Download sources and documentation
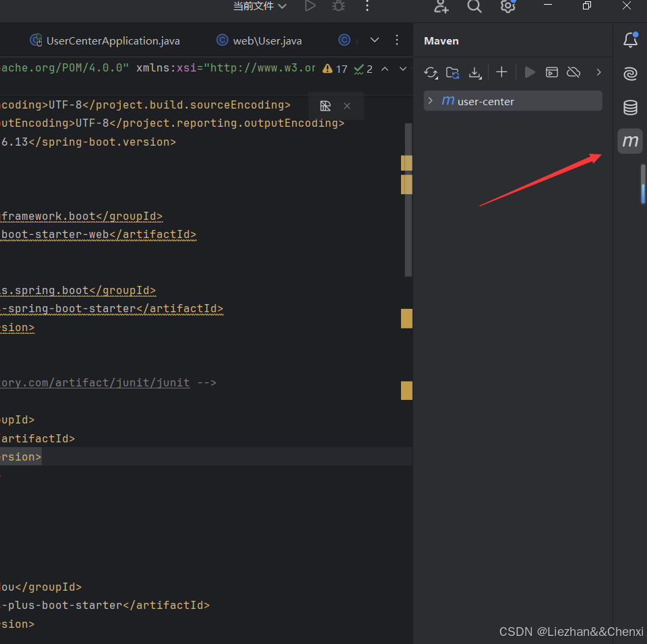647x644 pixels. (475, 73)
